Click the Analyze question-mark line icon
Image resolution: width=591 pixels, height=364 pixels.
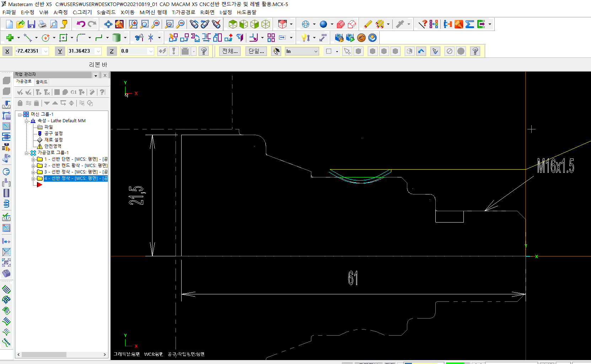pyautogui.click(x=423, y=24)
